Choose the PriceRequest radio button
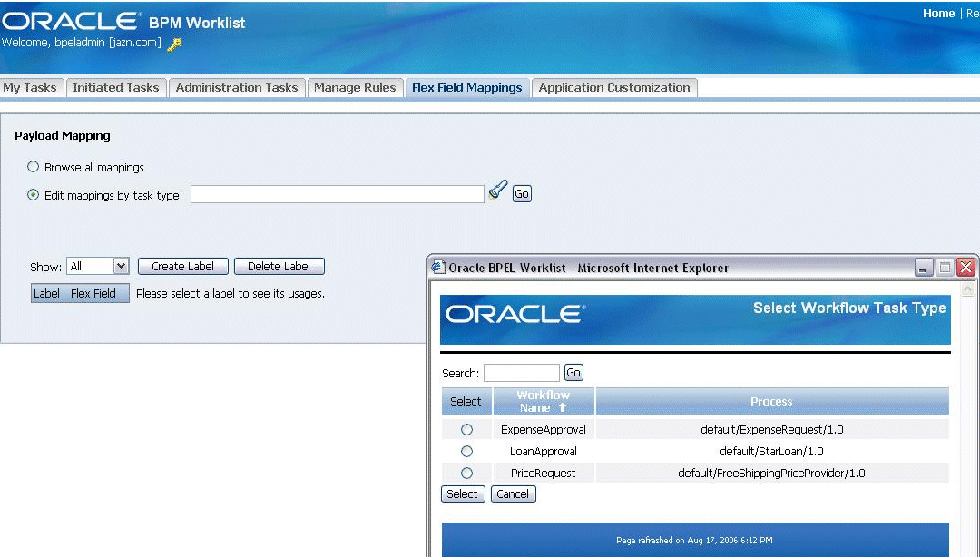 467,474
